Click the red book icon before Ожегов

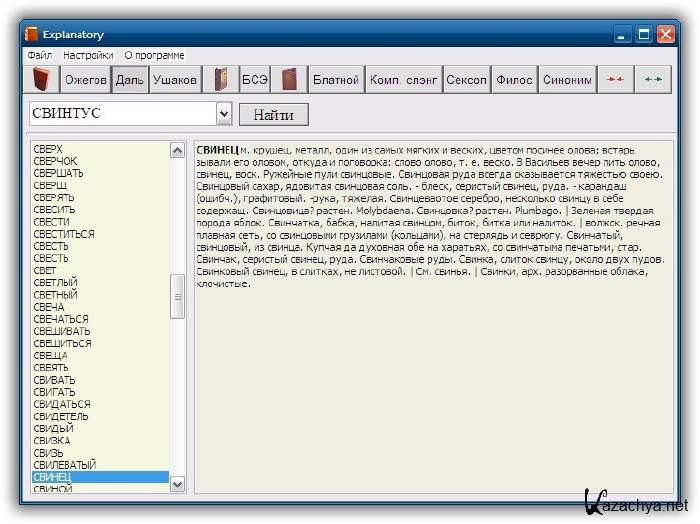[42, 80]
